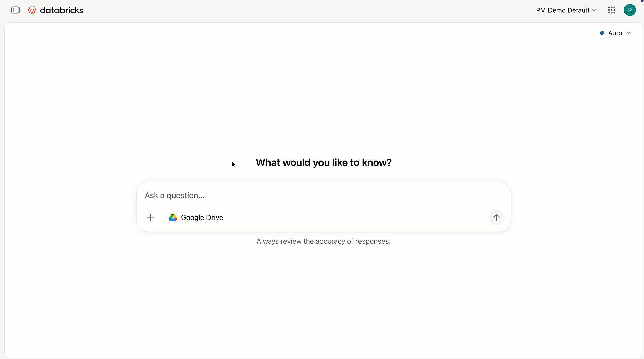Select the Google Drive connector button
Image resolution: width=644 pixels, height=359 pixels.
[196, 217]
